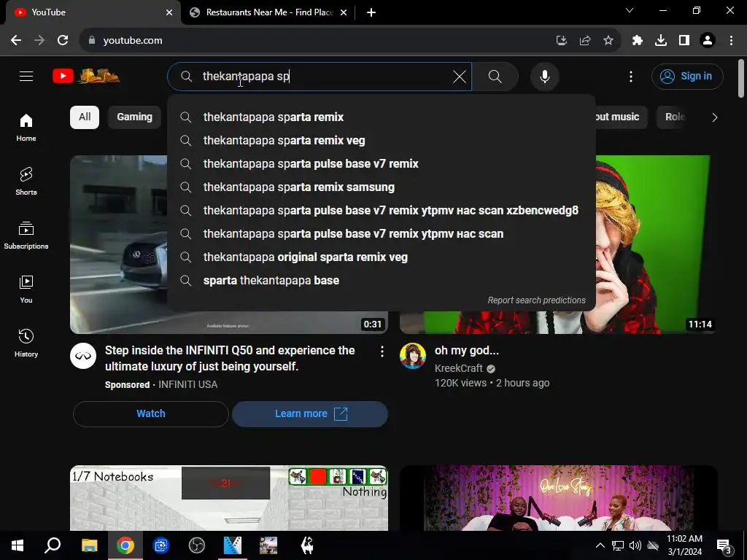This screenshot has height=560, width=747.
Task: Click the YouTube logo
Action: coord(86,76)
